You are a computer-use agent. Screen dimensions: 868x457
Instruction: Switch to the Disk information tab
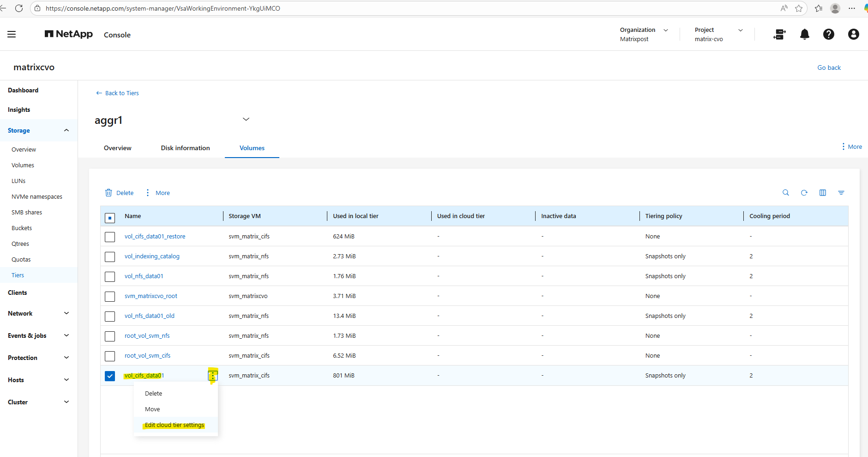click(x=185, y=148)
